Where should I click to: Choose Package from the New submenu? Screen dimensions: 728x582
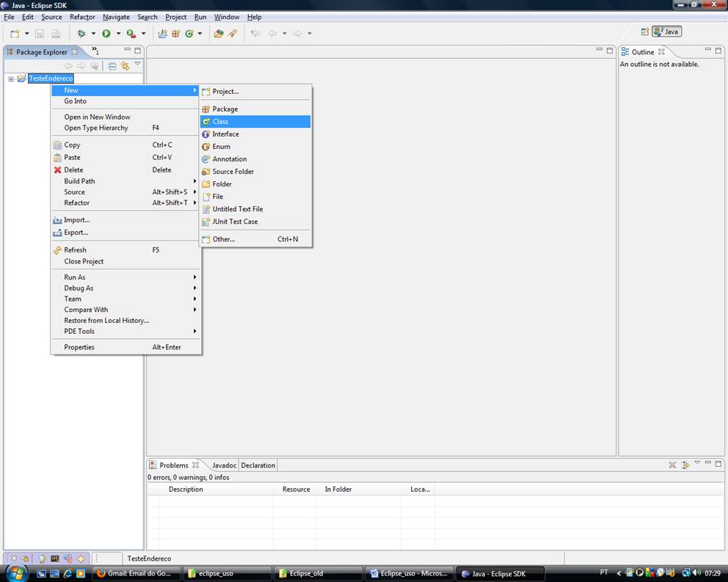coord(255,109)
